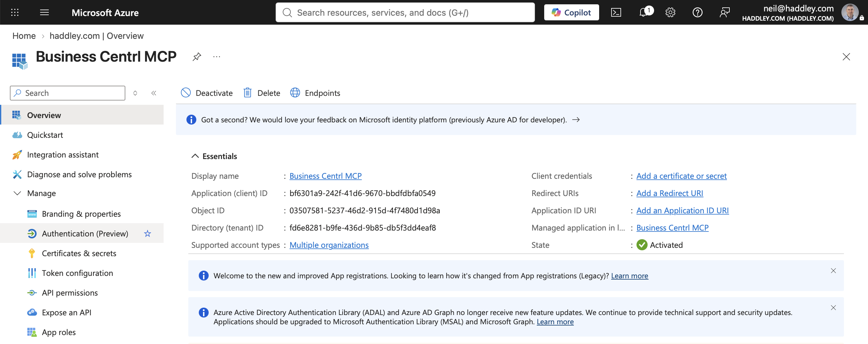Click Add an Application ID URI
Screen dimensions: 868x344
pos(682,210)
